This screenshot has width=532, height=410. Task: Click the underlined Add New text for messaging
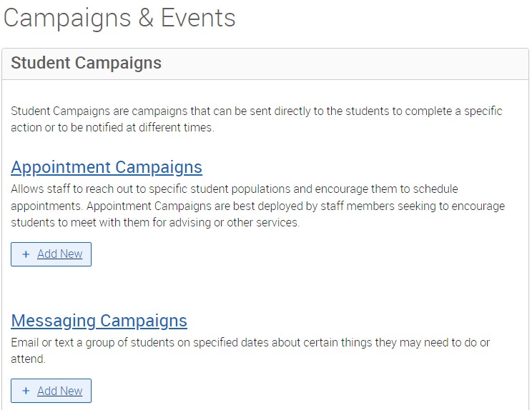pos(60,391)
